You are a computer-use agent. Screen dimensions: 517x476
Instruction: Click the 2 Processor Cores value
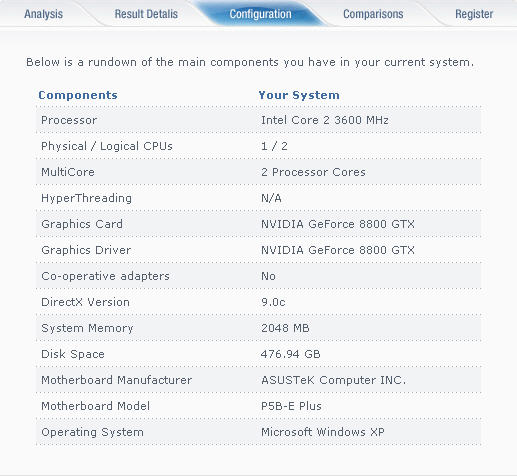point(313,172)
